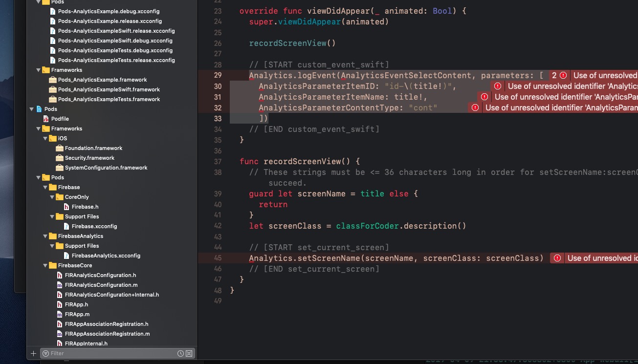Toggle the source control status filter icon
The image size is (638, 364).
[x=189, y=353]
